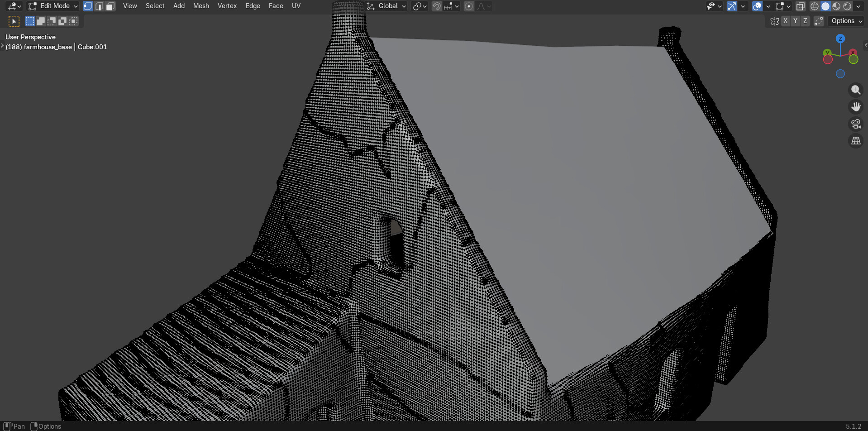Switch to solid viewport shading
This screenshot has height=431, width=868.
tap(825, 6)
